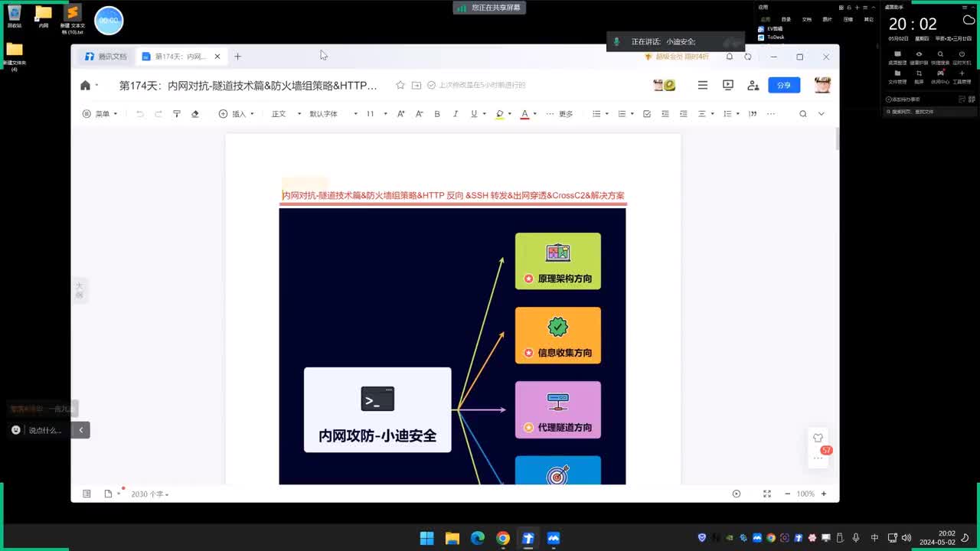The width and height of the screenshot is (980, 551).
Task: Click the 信息收集方向 mind map node
Action: pyautogui.click(x=558, y=335)
